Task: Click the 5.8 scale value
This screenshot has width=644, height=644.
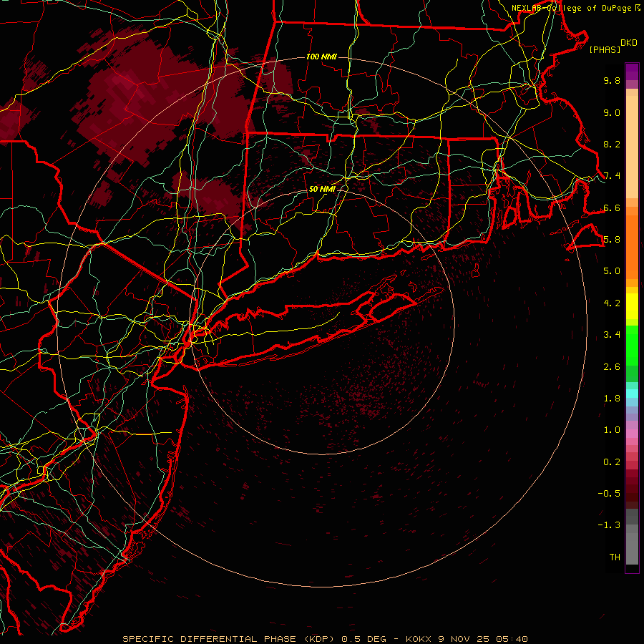Action: pyautogui.click(x=612, y=240)
